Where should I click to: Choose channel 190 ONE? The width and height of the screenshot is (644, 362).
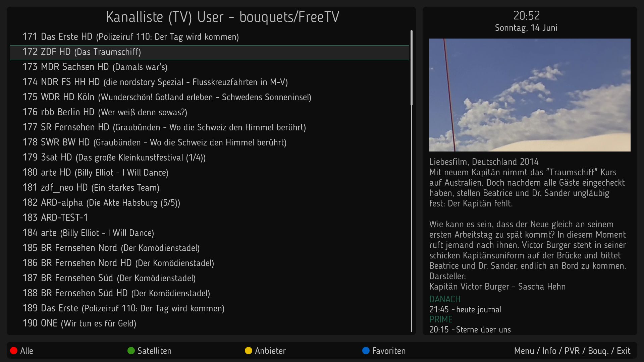point(79,323)
